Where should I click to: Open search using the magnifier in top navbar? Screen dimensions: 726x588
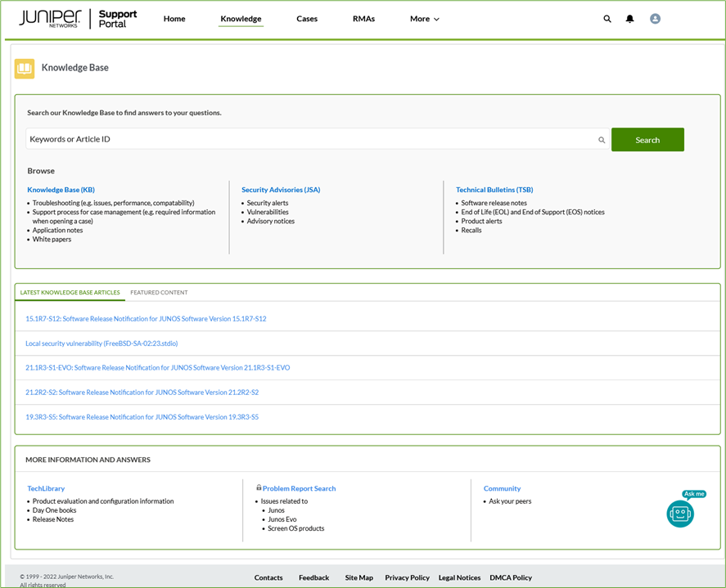click(x=607, y=18)
